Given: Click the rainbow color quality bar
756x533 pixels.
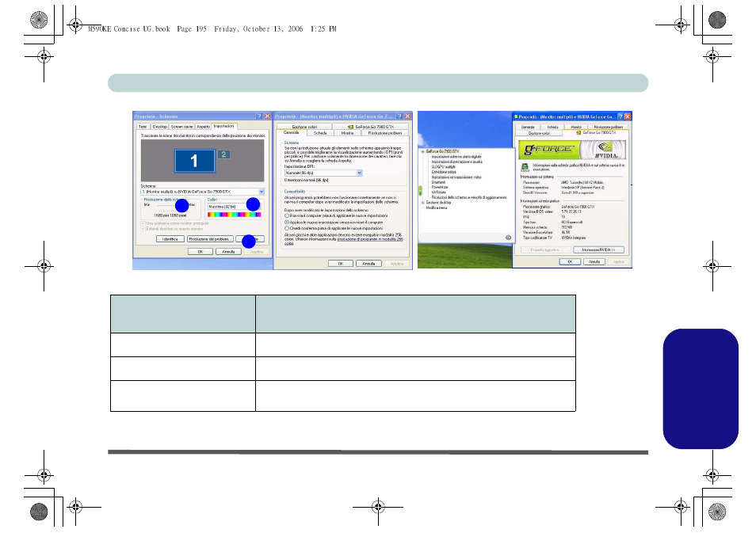Looking at the screenshot, I should pyautogui.click(x=234, y=214).
